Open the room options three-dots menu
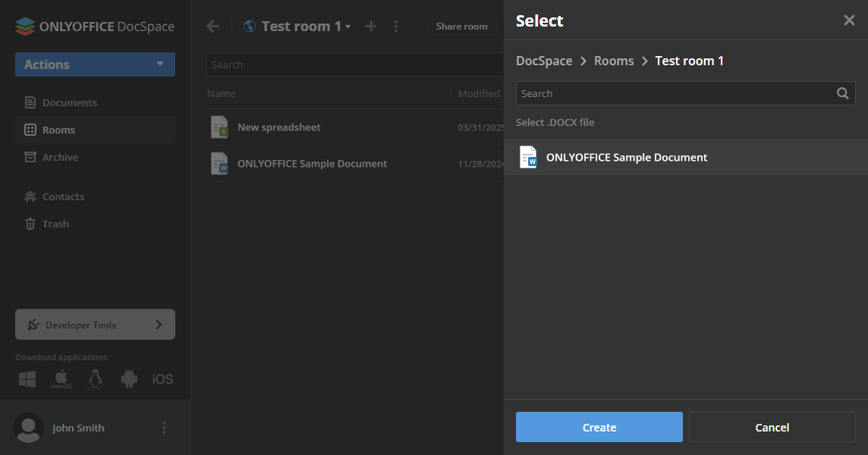This screenshot has height=455, width=868. (396, 26)
